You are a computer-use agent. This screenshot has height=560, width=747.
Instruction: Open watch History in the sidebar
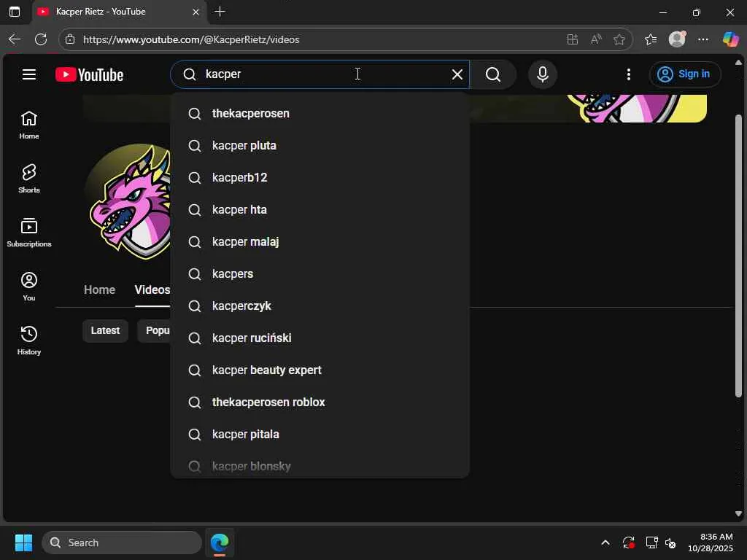click(29, 341)
